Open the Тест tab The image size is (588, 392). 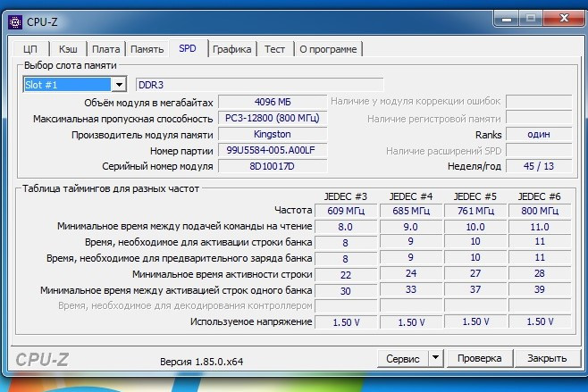[274, 49]
